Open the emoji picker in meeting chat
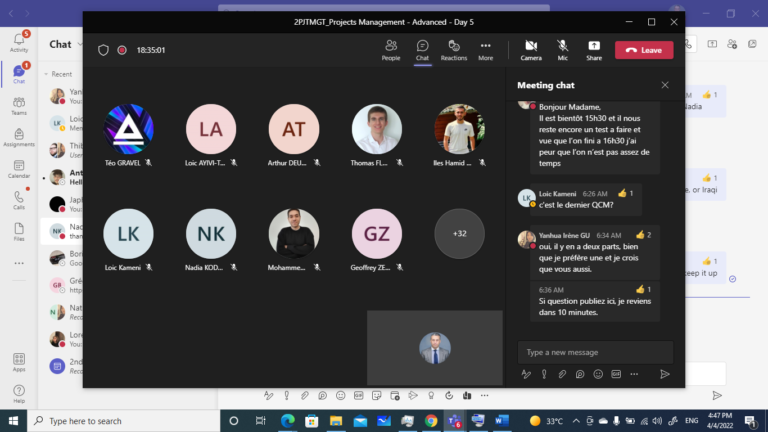The image size is (768, 432). tap(598, 374)
